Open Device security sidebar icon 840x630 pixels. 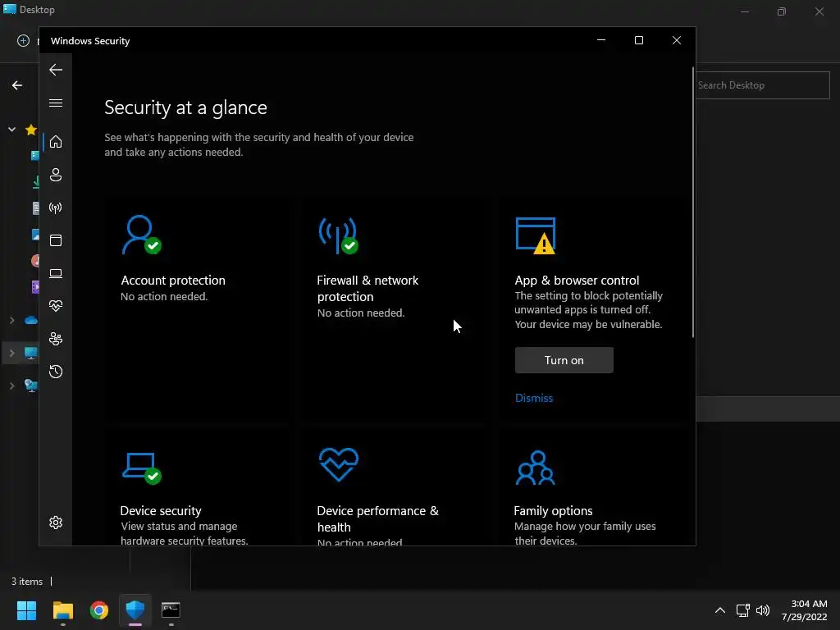[x=56, y=273]
